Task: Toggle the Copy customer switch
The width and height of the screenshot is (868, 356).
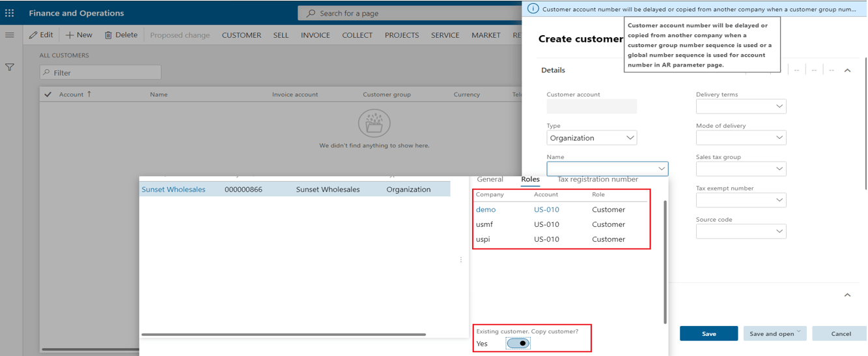Action: (518, 344)
